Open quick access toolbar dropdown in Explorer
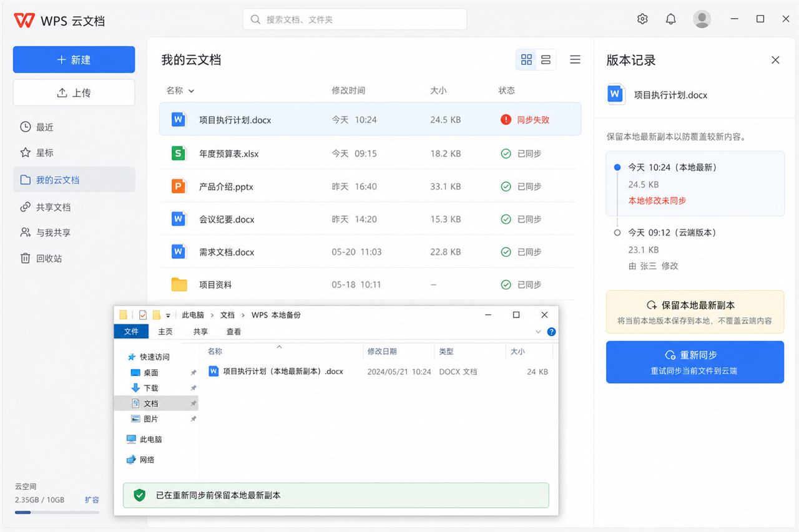The image size is (799, 532). click(168, 316)
